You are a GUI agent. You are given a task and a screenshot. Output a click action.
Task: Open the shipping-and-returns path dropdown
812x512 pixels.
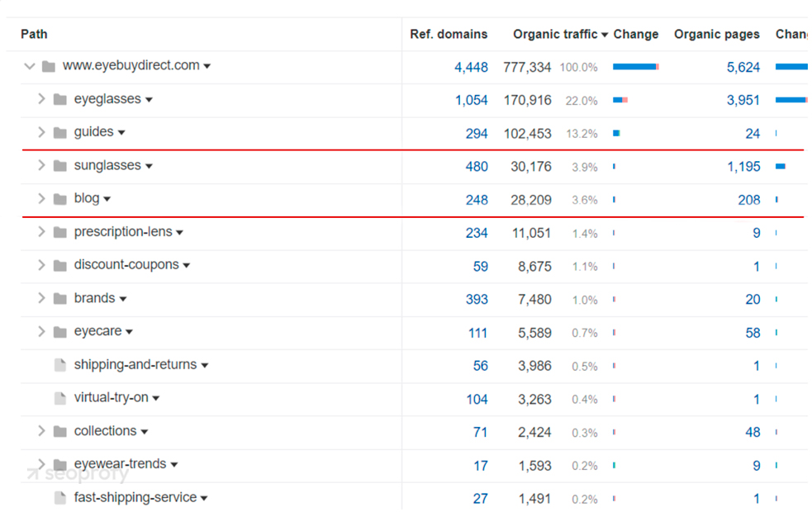[x=205, y=366]
